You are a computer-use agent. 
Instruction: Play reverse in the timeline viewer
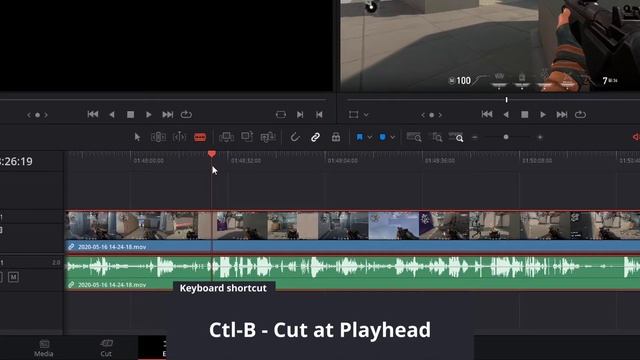(x=506, y=115)
